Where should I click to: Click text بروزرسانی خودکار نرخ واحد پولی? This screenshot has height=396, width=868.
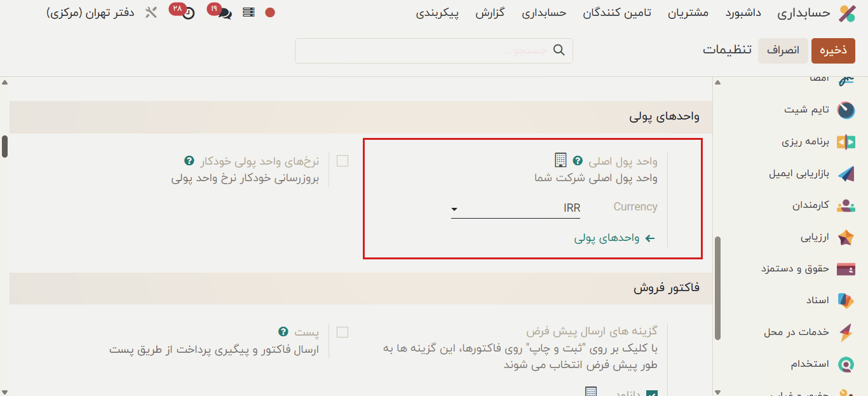pos(245,179)
